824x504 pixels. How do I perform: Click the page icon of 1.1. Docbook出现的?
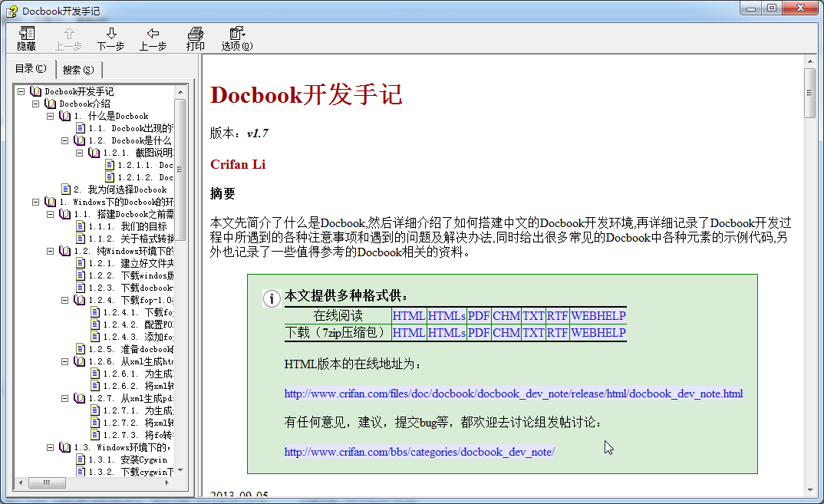point(81,128)
